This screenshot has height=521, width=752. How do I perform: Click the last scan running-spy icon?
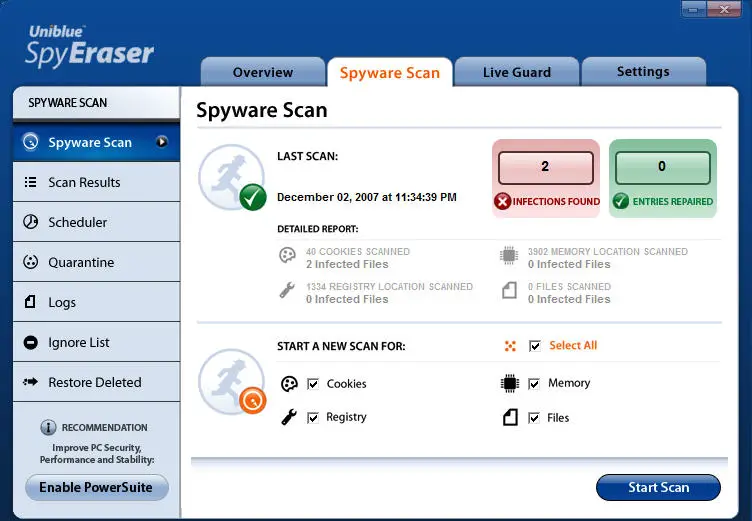[232, 177]
